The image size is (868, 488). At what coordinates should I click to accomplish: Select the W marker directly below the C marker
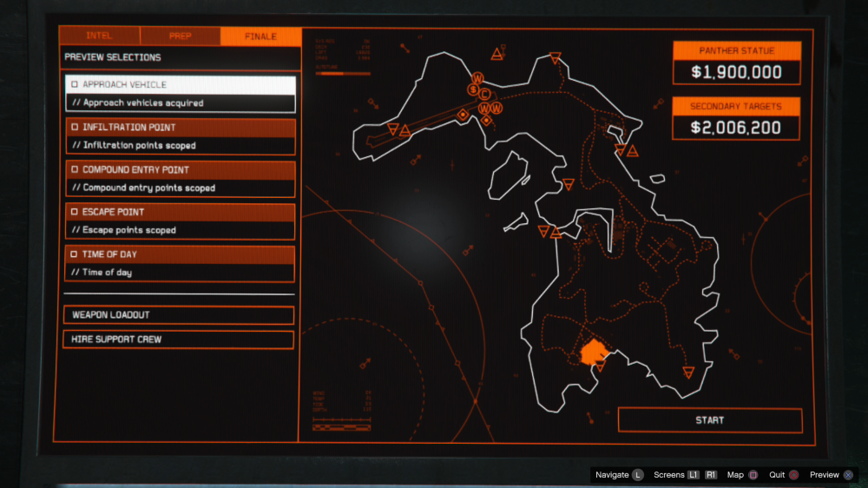[x=484, y=109]
